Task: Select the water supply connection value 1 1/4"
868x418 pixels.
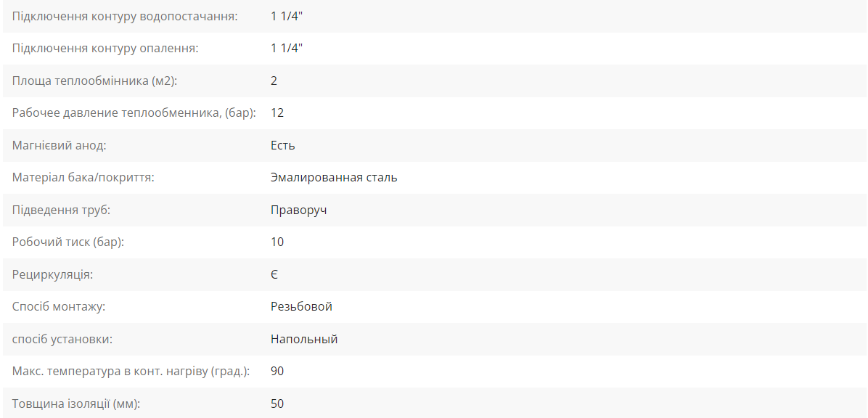Action: [287, 16]
